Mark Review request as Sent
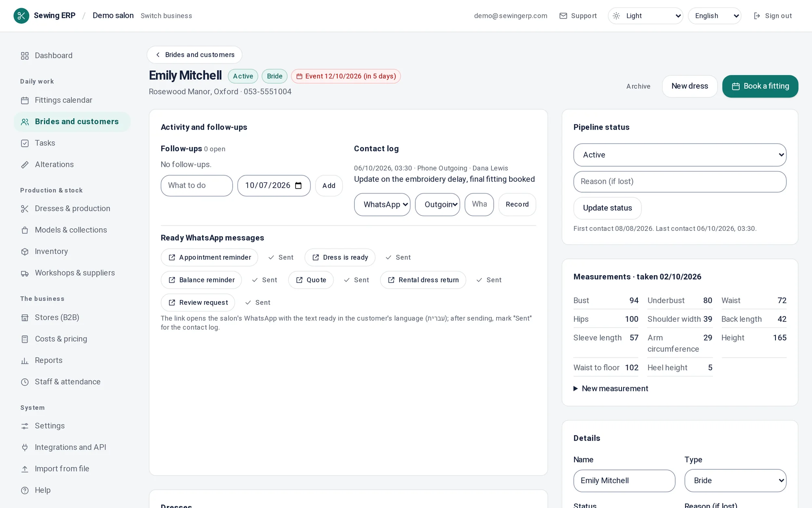Image resolution: width=812 pixels, height=508 pixels. (258, 303)
